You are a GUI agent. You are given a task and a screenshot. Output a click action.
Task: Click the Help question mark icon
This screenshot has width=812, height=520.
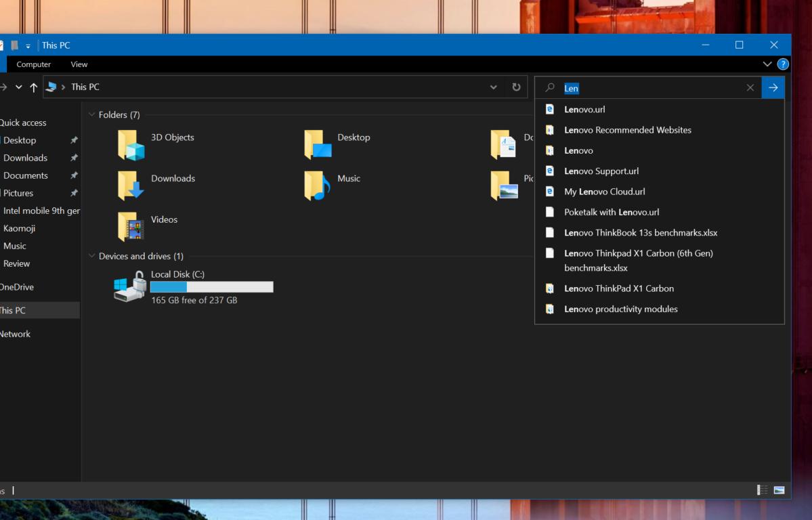(x=783, y=64)
